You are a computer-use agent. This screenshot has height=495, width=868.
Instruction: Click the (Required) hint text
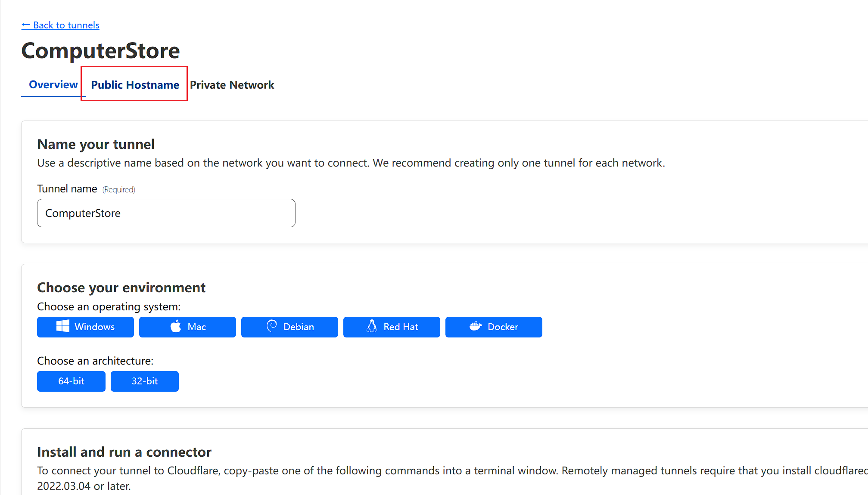[x=119, y=190]
